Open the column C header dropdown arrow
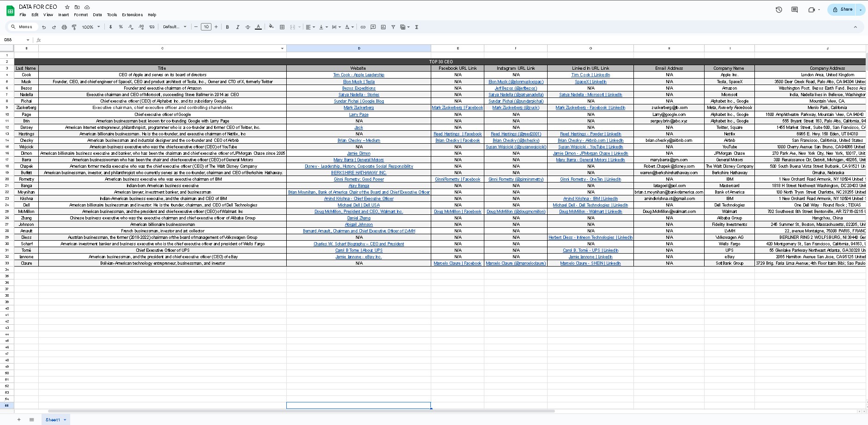Image resolution: width=868 pixels, height=425 pixels. pos(282,49)
